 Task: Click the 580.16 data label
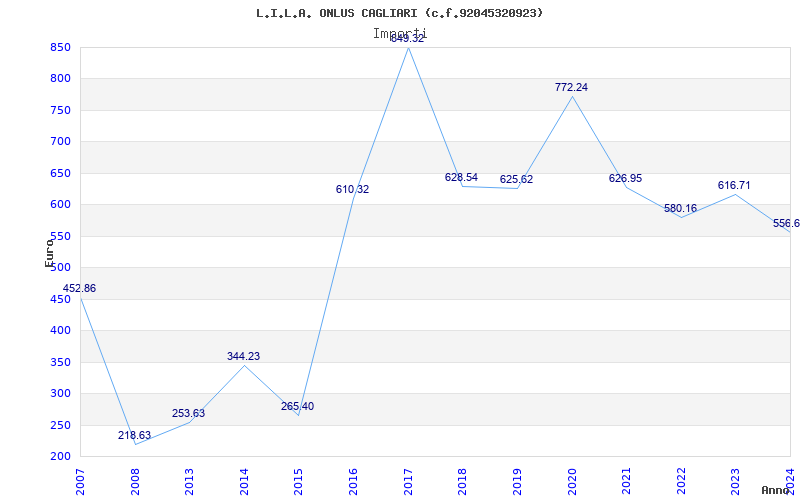[680, 208]
